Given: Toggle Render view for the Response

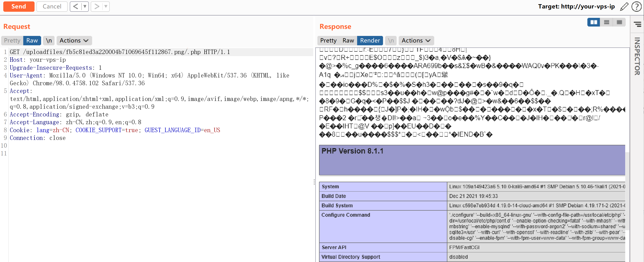Looking at the screenshot, I should [370, 40].
